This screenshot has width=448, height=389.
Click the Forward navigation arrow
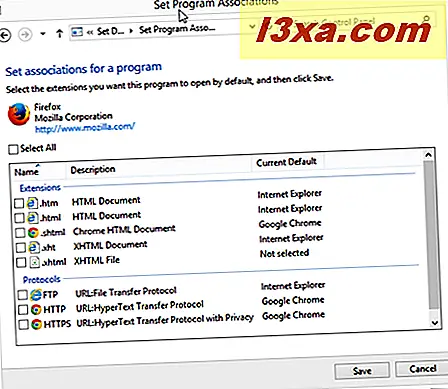click(x=25, y=34)
